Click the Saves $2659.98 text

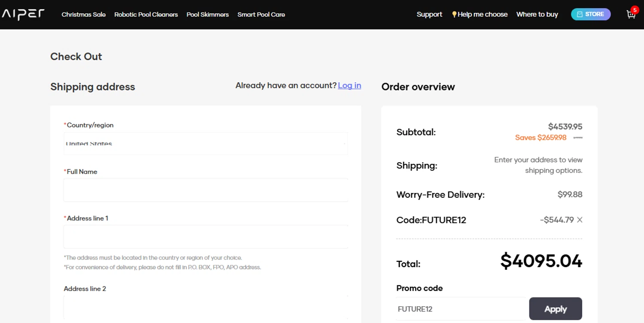tap(541, 138)
